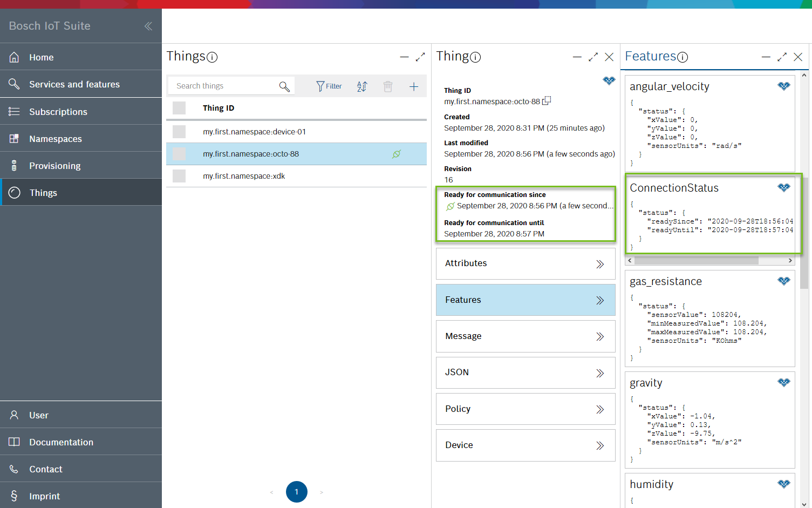Minimize the Thing panel
Image resolution: width=812 pixels, height=508 pixels.
click(577, 57)
